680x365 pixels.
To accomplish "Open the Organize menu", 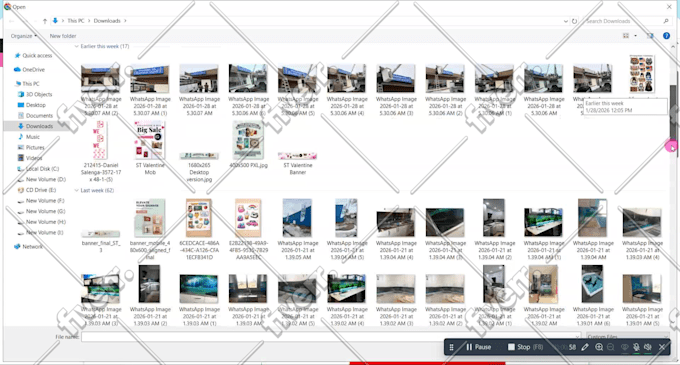I will point(23,36).
